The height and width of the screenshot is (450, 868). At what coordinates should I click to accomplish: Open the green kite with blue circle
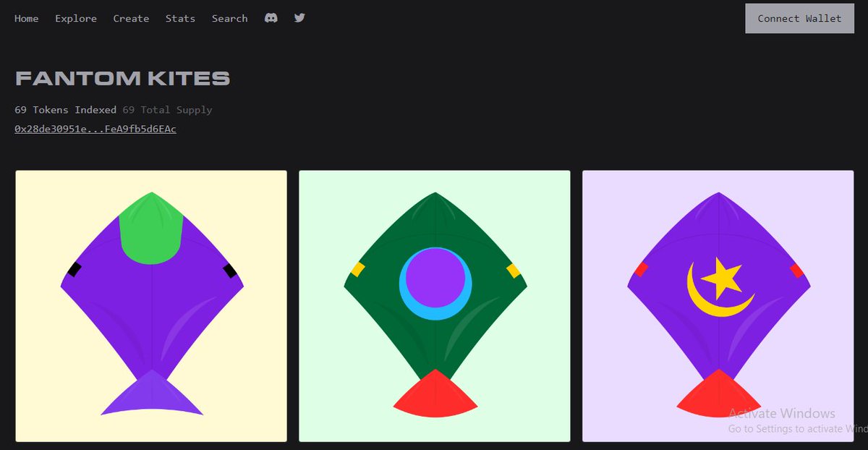tap(435, 306)
